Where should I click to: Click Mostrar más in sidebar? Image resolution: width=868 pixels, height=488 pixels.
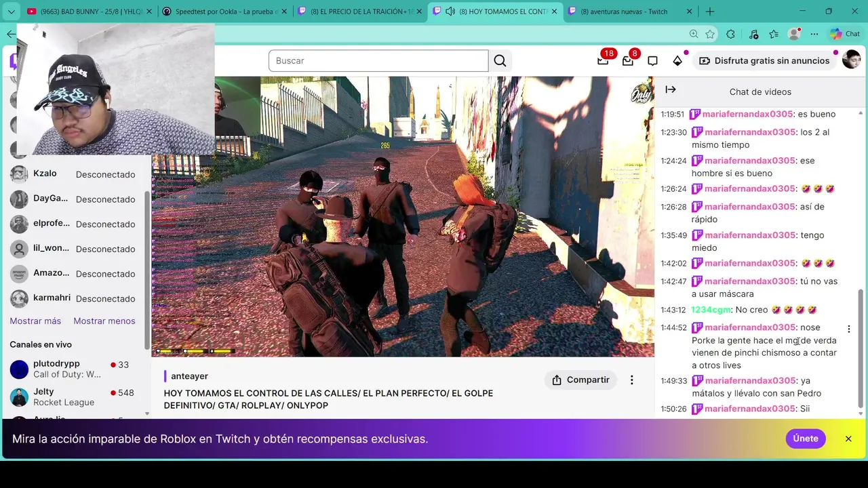point(35,321)
